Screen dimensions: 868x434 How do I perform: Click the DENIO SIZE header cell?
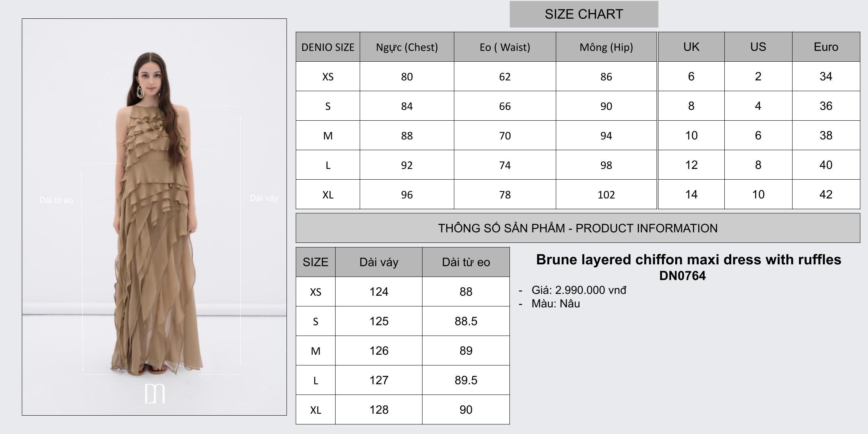[328, 47]
